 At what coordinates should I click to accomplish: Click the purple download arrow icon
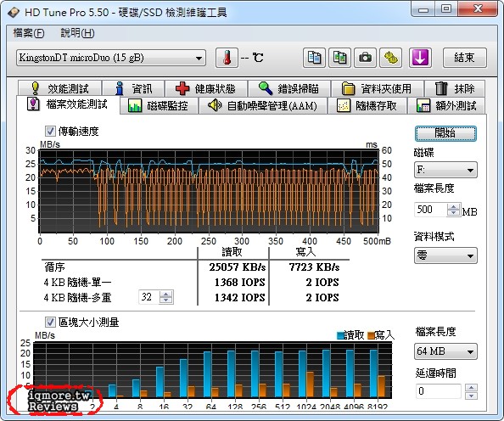[420, 58]
